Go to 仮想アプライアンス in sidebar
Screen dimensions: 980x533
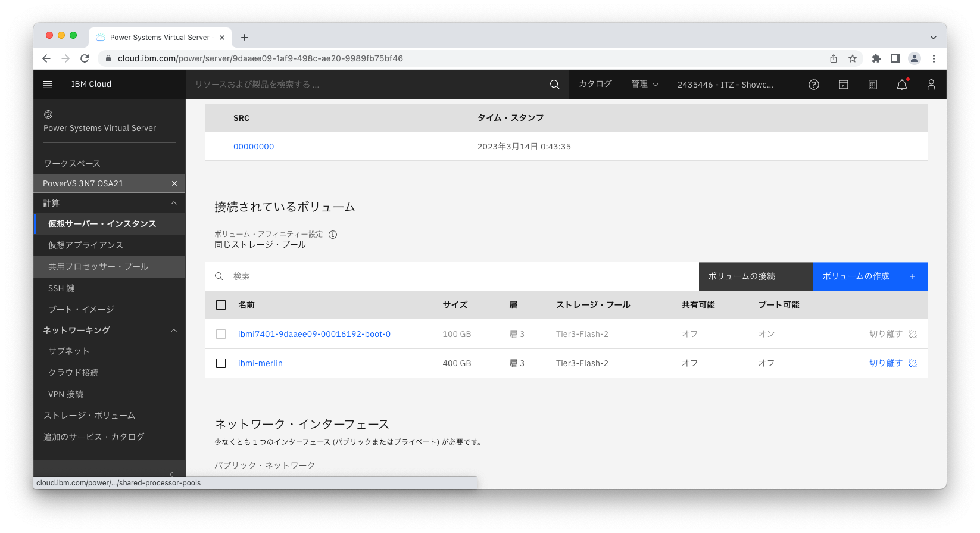tap(110, 245)
